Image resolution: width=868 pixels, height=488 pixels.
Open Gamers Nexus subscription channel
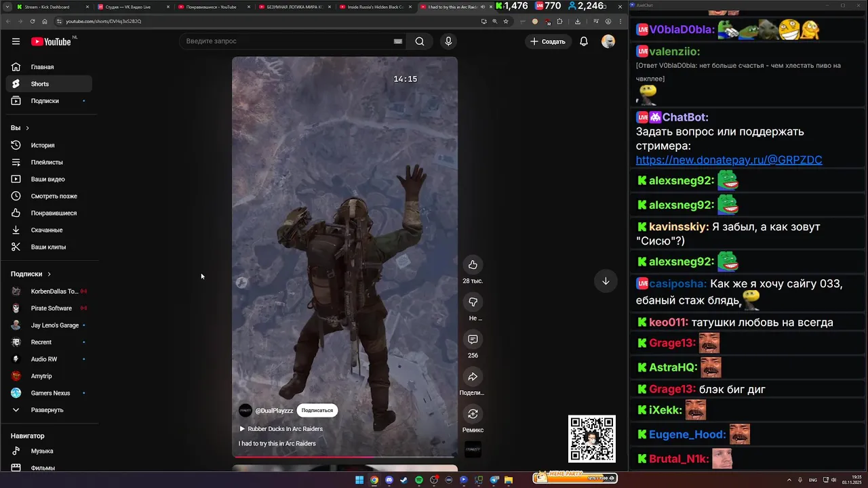49,393
